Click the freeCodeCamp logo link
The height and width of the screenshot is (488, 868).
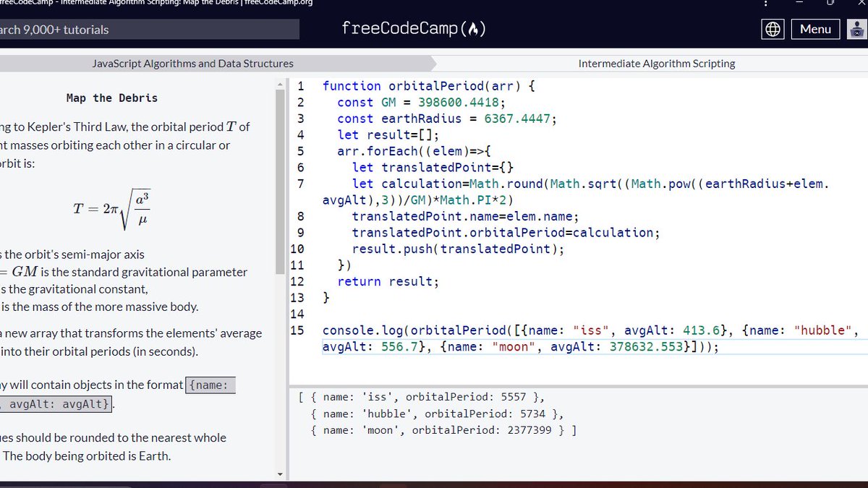tap(414, 29)
